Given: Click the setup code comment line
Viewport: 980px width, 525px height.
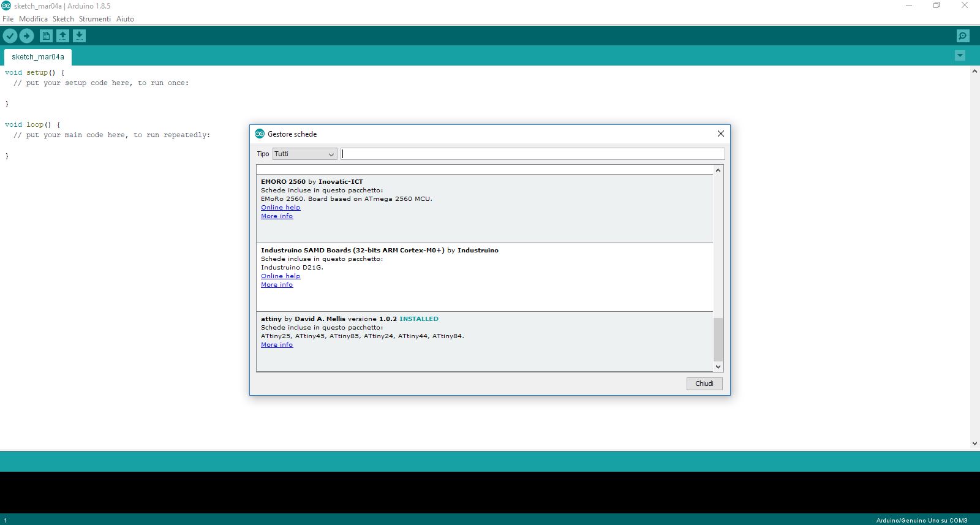Looking at the screenshot, I should tap(101, 83).
